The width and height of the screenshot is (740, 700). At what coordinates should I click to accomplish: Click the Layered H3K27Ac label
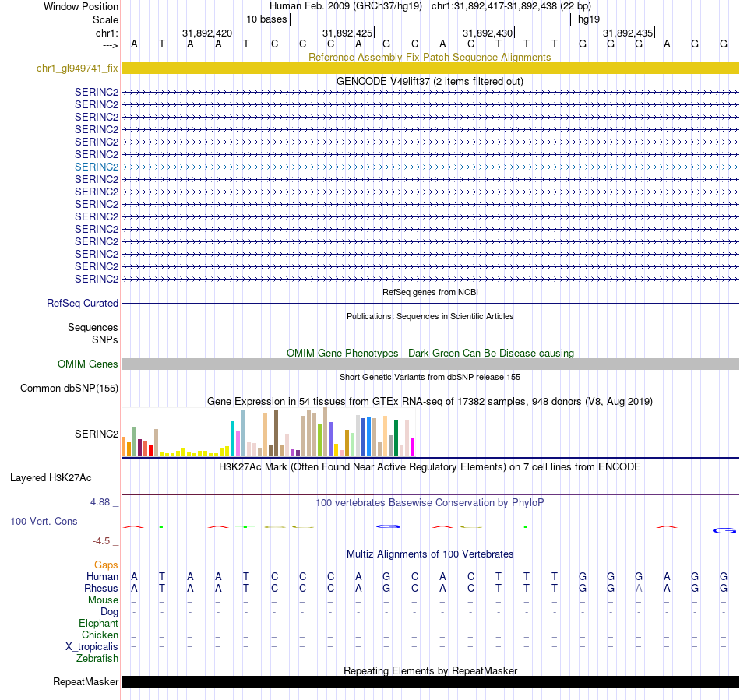(51, 478)
